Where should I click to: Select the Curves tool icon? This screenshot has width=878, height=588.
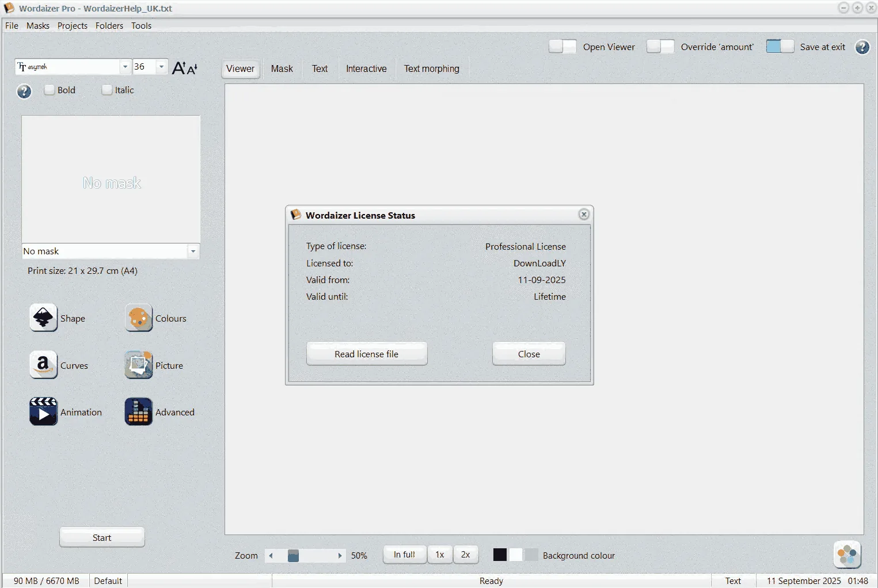[43, 365]
